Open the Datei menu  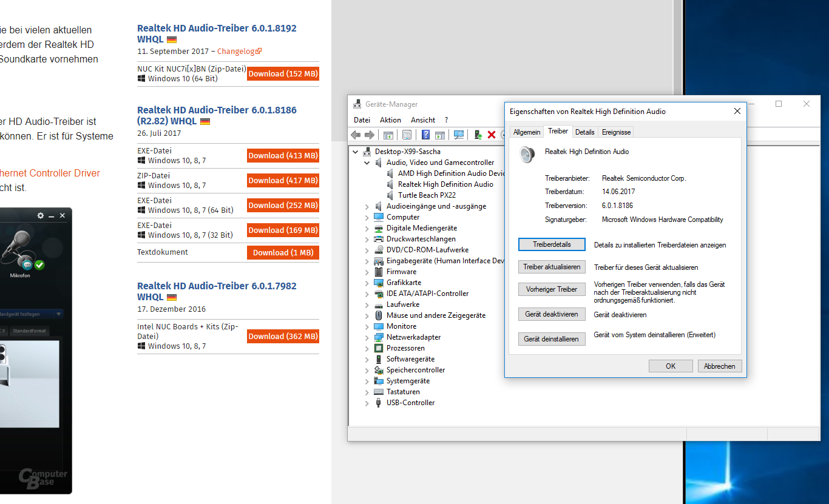(x=362, y=120)
